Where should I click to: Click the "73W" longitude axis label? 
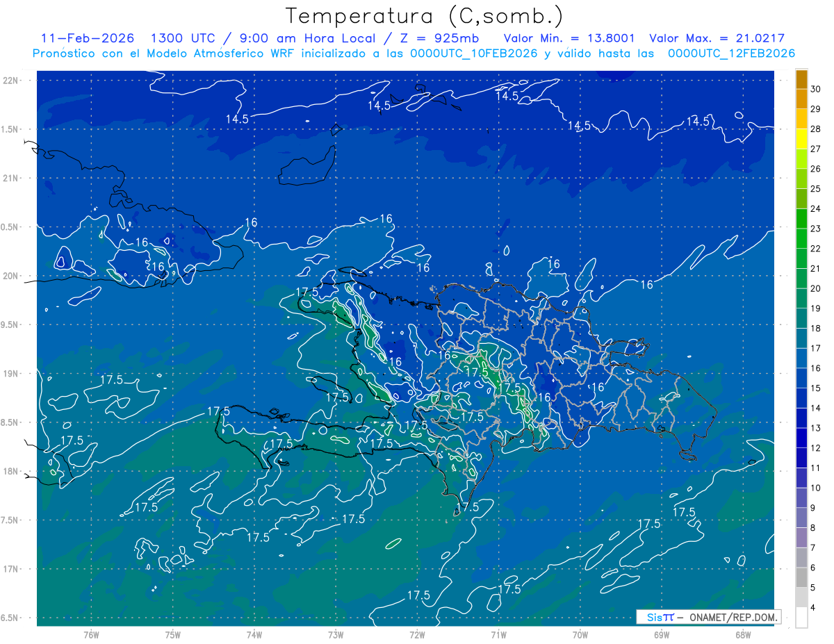336,635
